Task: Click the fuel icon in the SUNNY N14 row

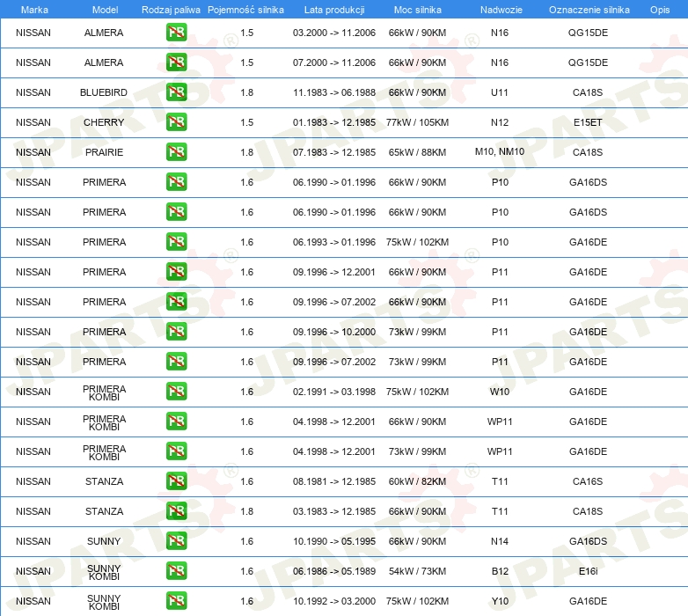Action: coord(176,540)
